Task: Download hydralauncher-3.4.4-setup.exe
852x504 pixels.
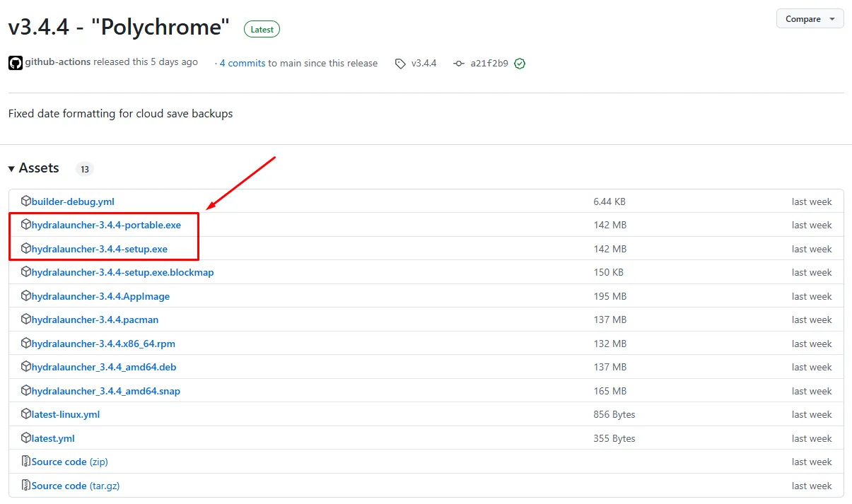Action: (x=100, y=249)
